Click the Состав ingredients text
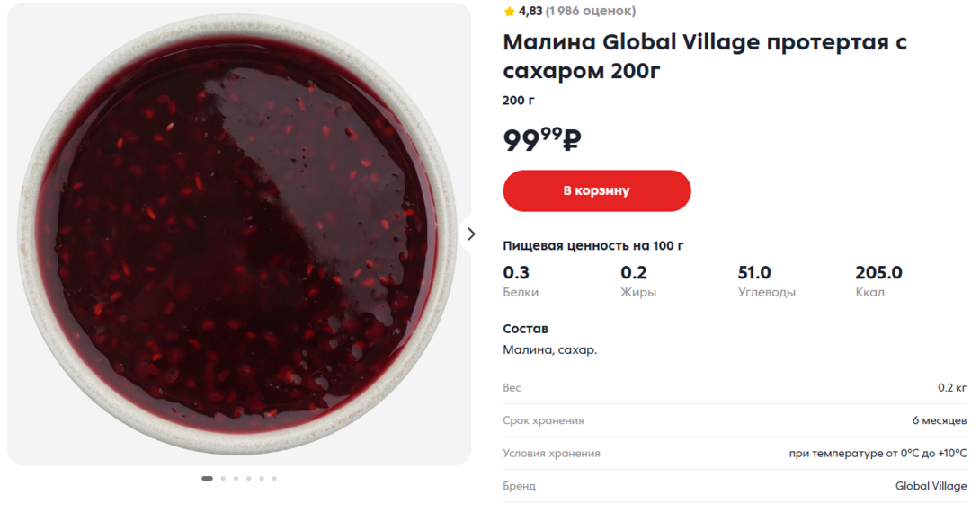Screen dimensions: 980x512 549,349
